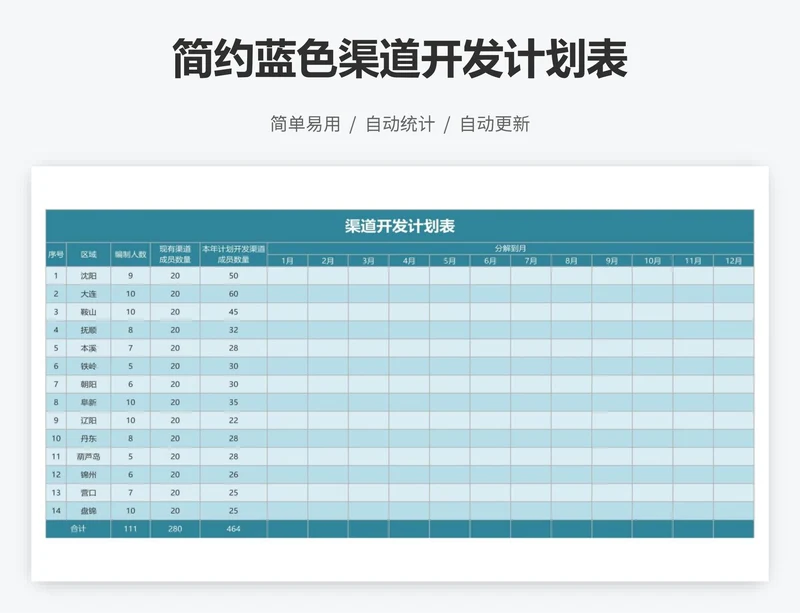The image size is (800, 613).
Task: Select headcount 6 in 朝阳 row
Action: pyautogui.click(x=130, y=384)
